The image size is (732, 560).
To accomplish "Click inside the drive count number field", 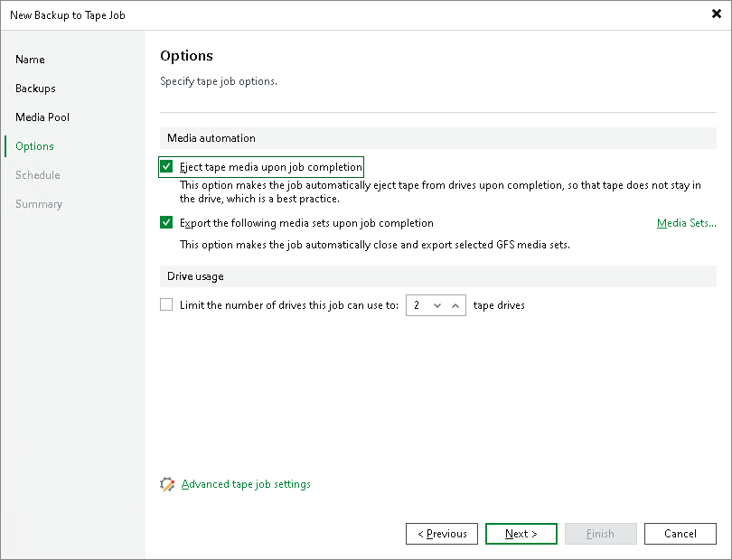I will [x=416, y=304].
